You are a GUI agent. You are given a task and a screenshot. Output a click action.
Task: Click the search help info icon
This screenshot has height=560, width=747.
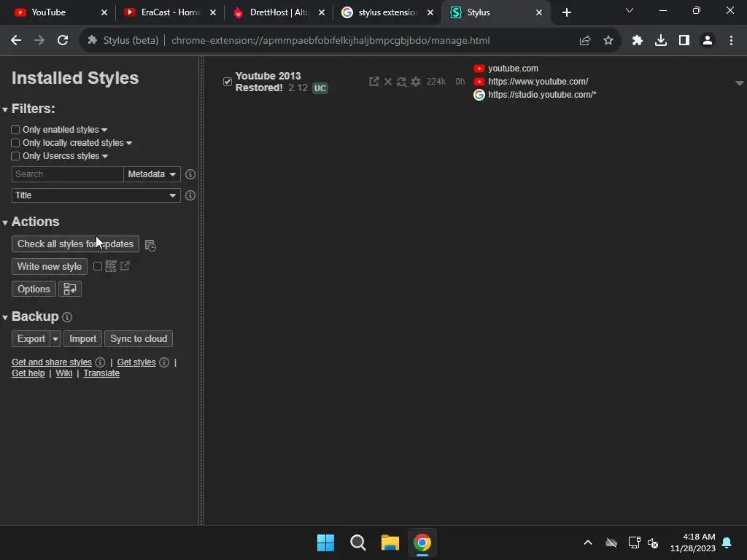[190, 174]
